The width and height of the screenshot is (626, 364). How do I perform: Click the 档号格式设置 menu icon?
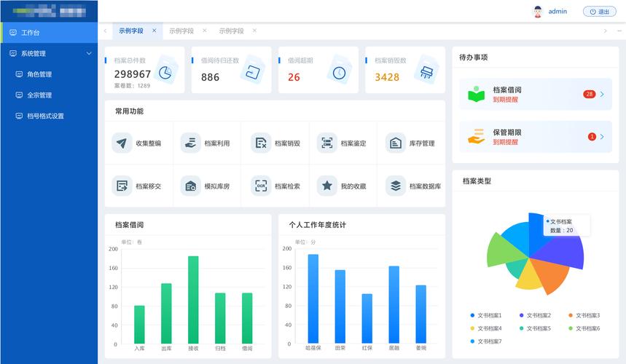19,116
